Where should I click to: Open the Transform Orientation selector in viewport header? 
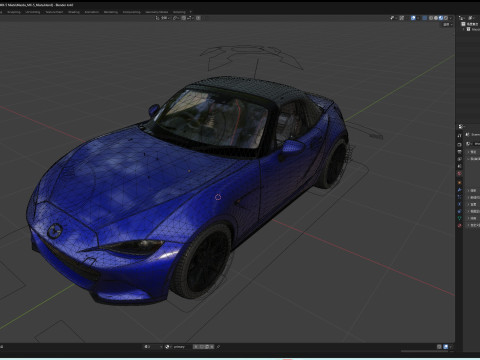[x=163, y=18]
